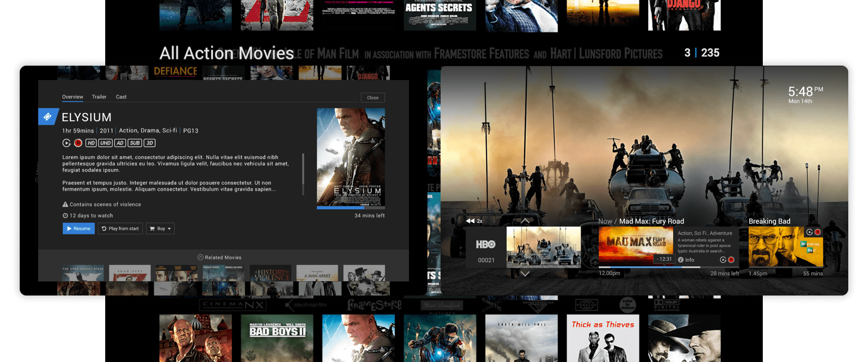Resume playing Elysium

(79, 229)
